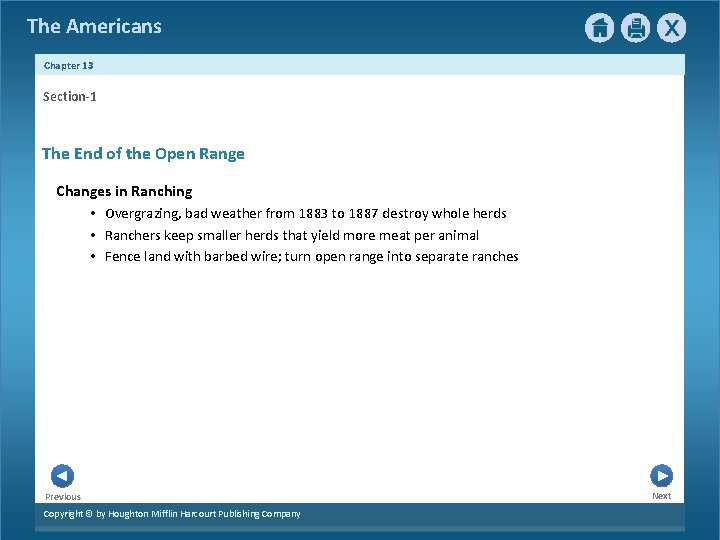Click the Previous label text
The image size is (720, 540).
(x=63, y=497)
